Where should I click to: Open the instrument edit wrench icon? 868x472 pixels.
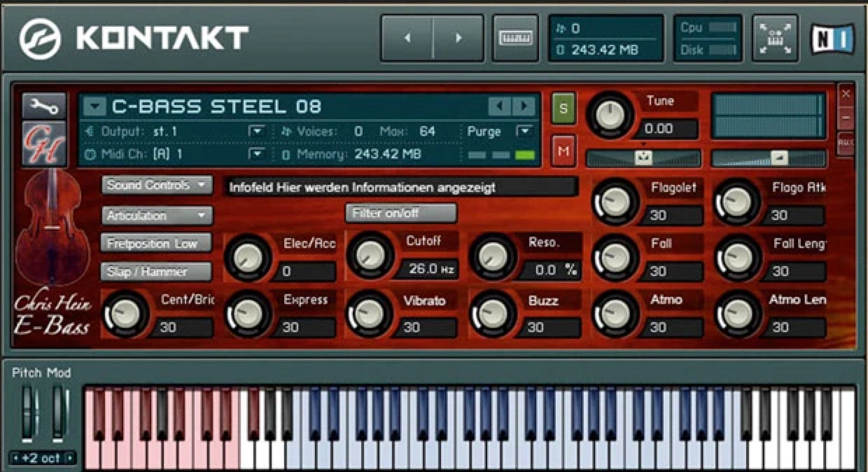[x=44, y=105]
